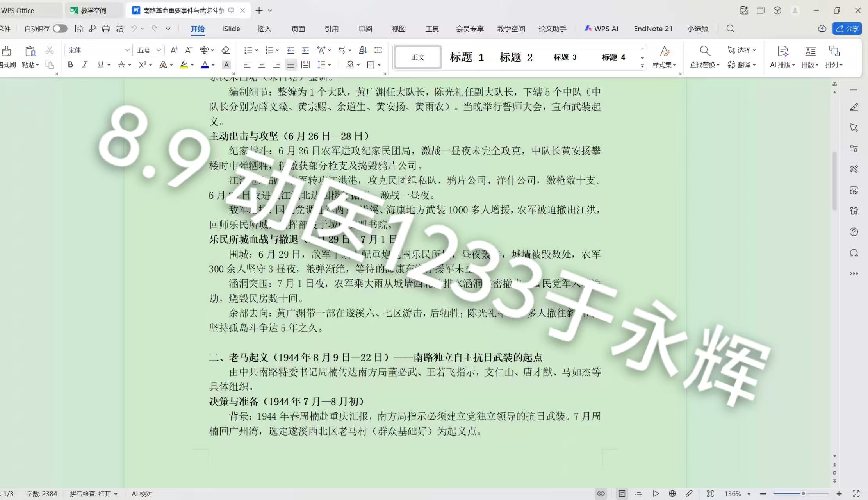Open print preview from quick toolbar
This screenshot has width=868, height=500.
pos(119,29)
